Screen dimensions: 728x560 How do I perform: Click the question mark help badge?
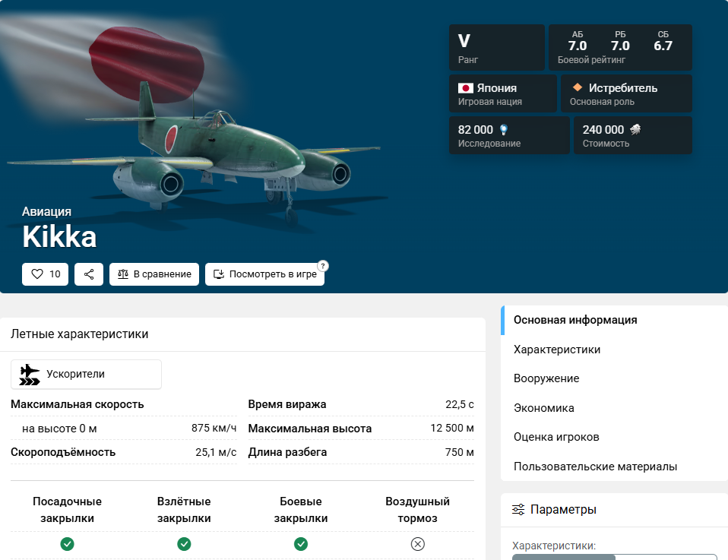[324, 265]
